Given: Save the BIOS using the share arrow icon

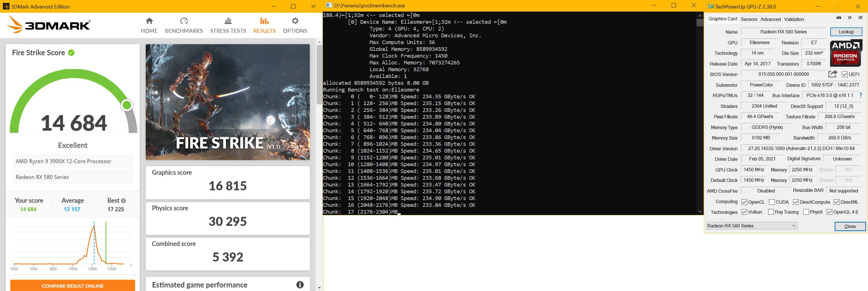Looking at the screenshot, I should (833, 74).
